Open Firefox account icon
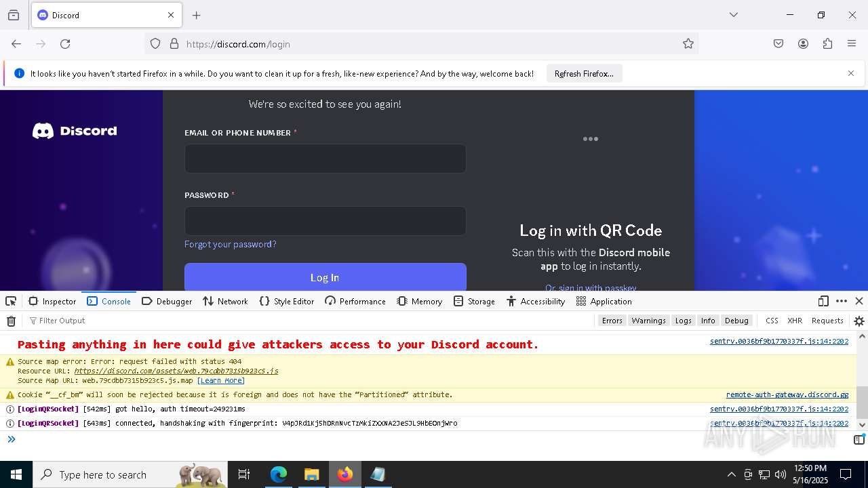The height and width of the screenshot is (488, 868). pos(803,44)
